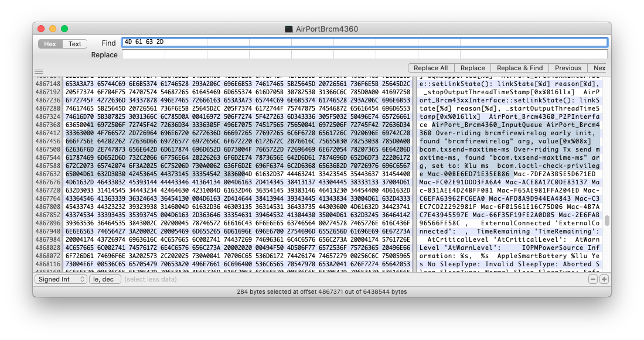This screenshot has width=644, height=340.
Task: Select line offset 4867940
Action: click(47, 231)
